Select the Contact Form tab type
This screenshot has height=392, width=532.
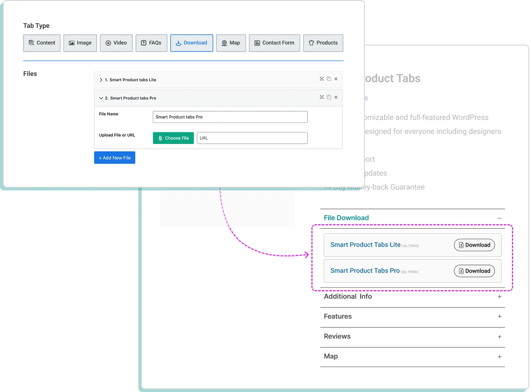(x=274, y=43)
